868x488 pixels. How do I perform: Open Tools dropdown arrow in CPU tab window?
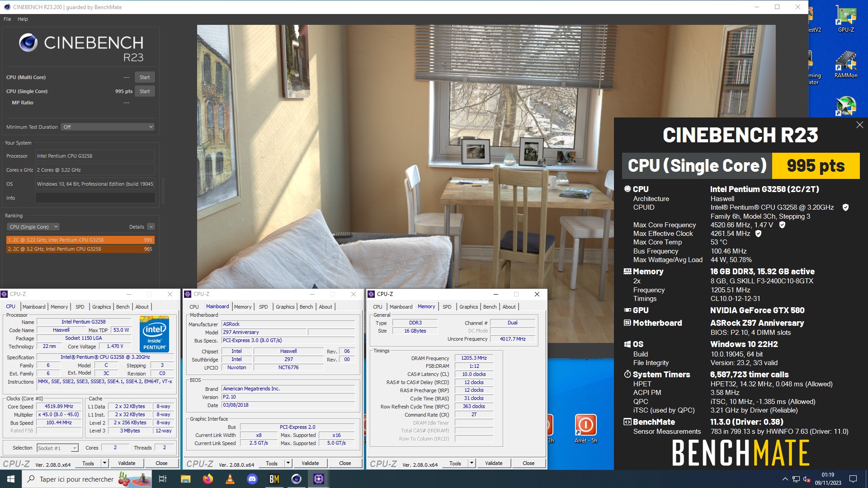pyautogui.click(x=104, y=463)
